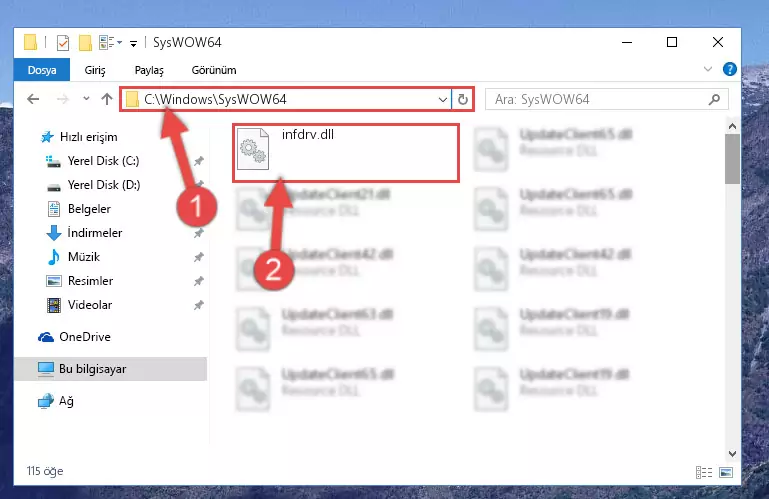Viewport: 769px width, 499px height.
Task: Open Müzik folder in sidebar
Action: coord(84,257)
